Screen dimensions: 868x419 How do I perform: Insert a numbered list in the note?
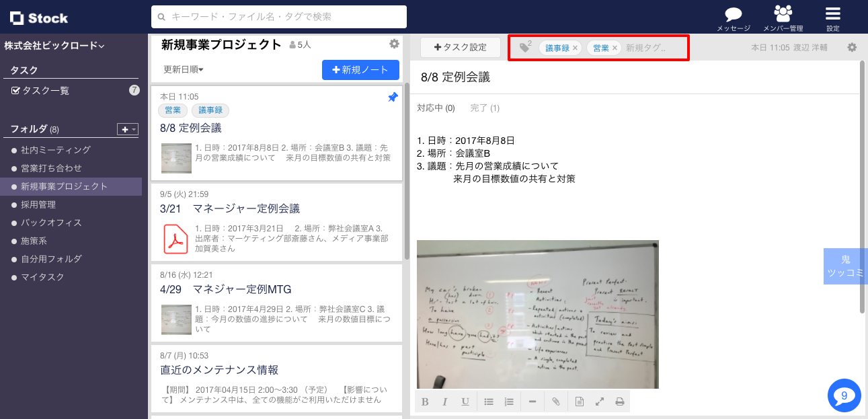509,401
